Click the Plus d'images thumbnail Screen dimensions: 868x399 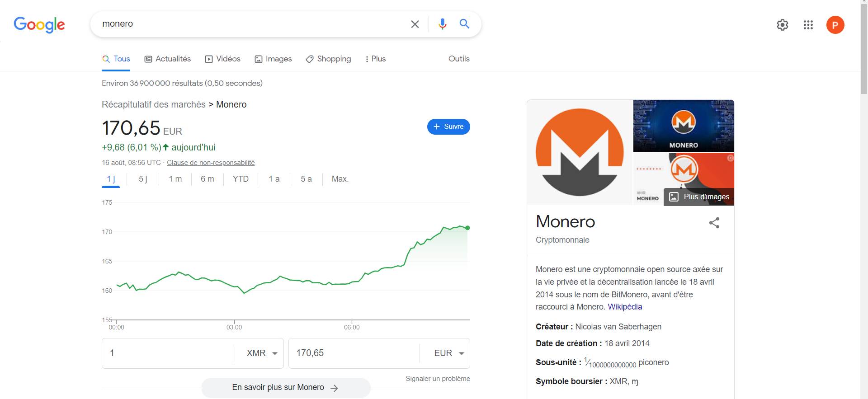click(699, 197)
